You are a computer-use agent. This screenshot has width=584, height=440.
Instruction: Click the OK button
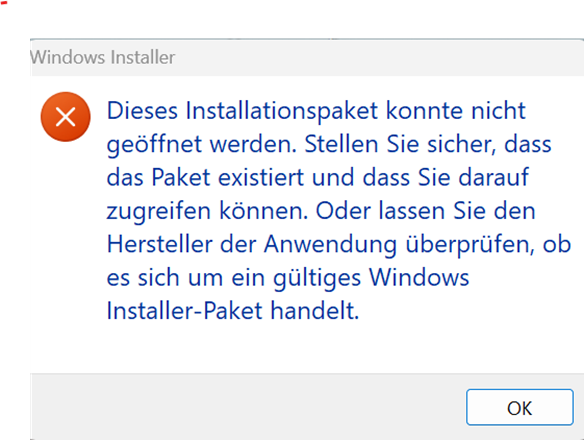point(520,407)
